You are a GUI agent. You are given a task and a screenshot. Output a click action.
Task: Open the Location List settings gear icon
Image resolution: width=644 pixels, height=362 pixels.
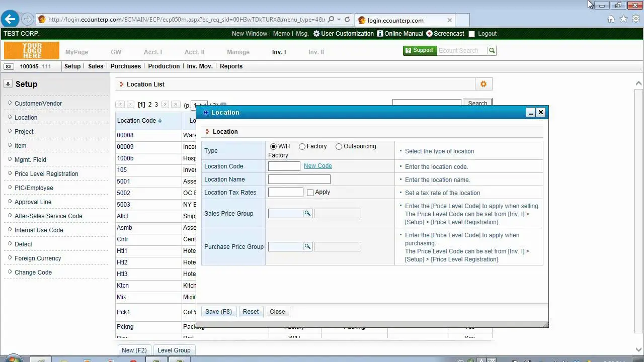tap(484, 84)
